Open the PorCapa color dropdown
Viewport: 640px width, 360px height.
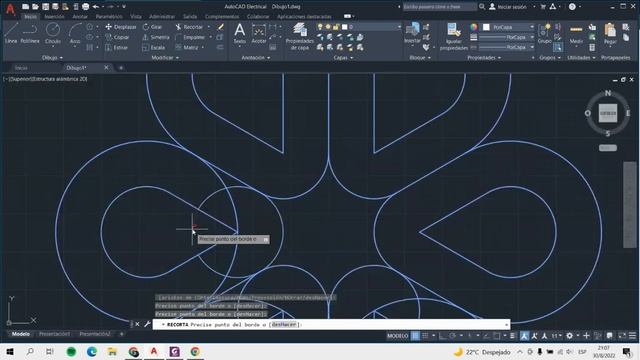coord(508,27)
